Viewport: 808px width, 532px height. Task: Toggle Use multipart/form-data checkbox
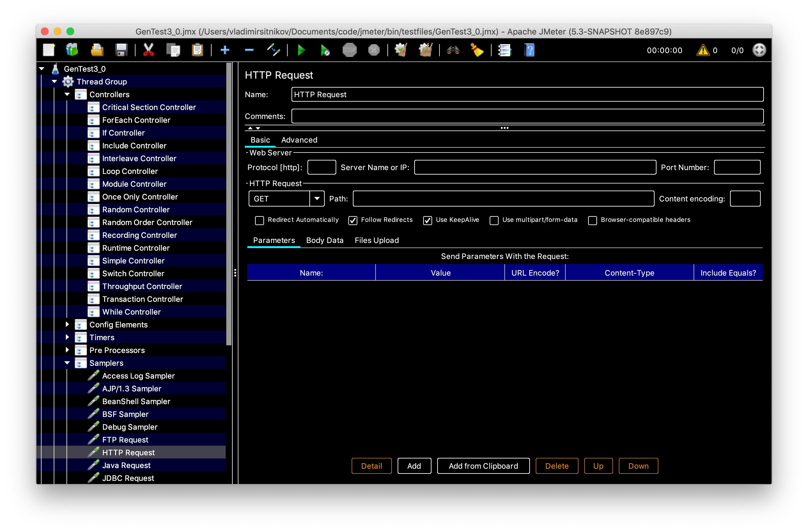point(494,220)
